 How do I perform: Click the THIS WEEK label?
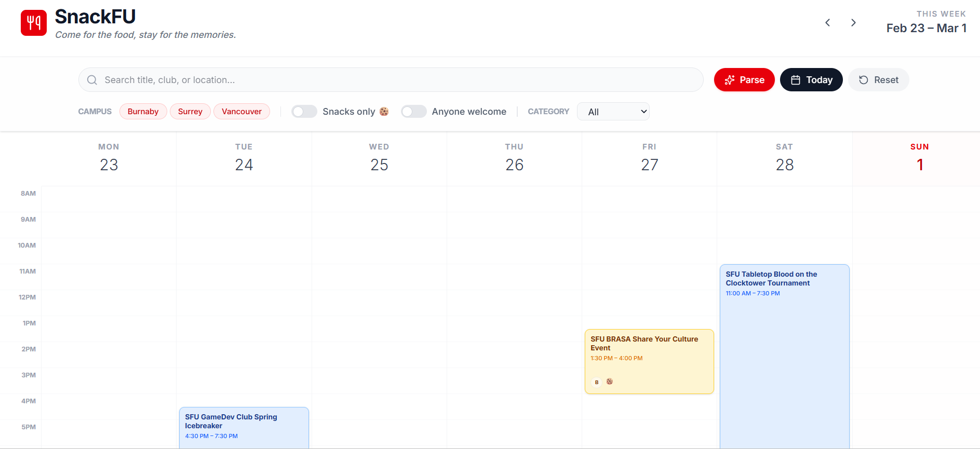(x=941, y=14)
